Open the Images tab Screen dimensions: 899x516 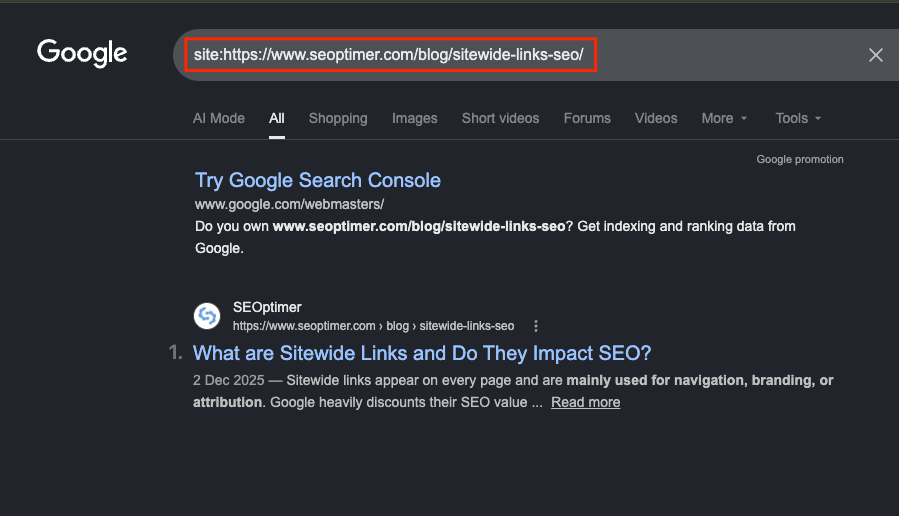coord(415,118)
